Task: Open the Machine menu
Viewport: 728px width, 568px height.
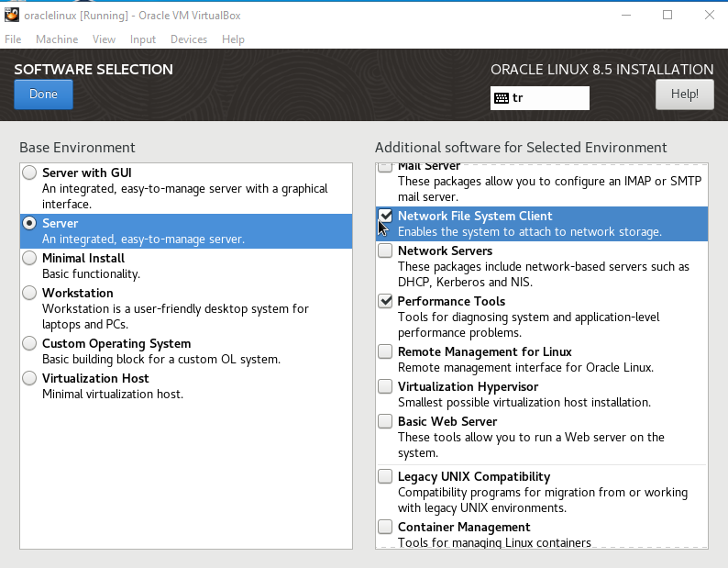Action: point(57,39)
